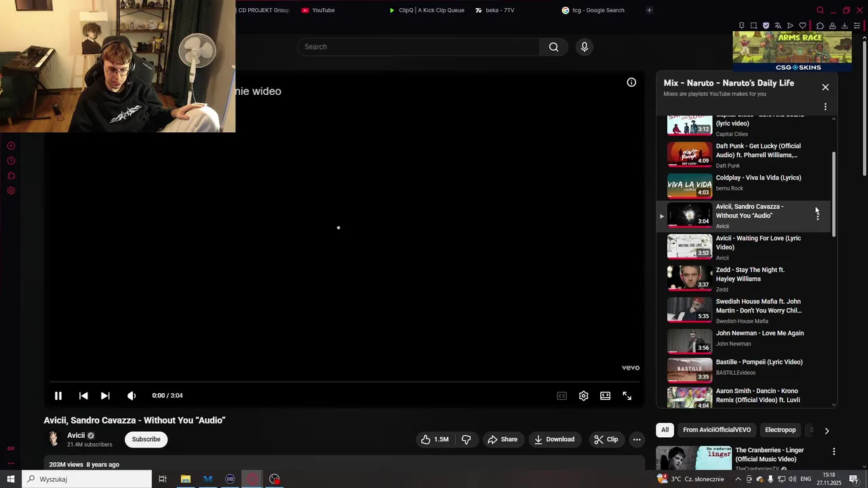Viewport: 868px width, 488px height.
Task: Open the Windows Start menu
Action: tap(11, 479)
